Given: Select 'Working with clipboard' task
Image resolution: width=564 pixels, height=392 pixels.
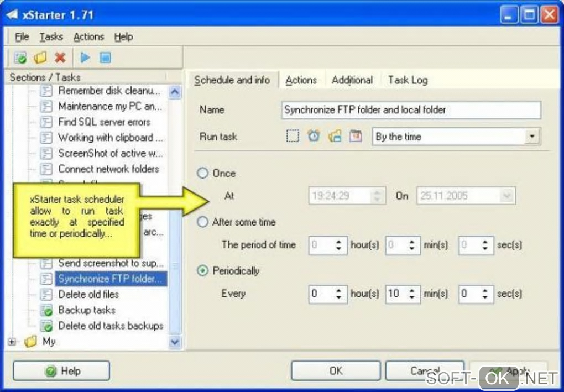Looking at the screenshot, I should [111, 138].
